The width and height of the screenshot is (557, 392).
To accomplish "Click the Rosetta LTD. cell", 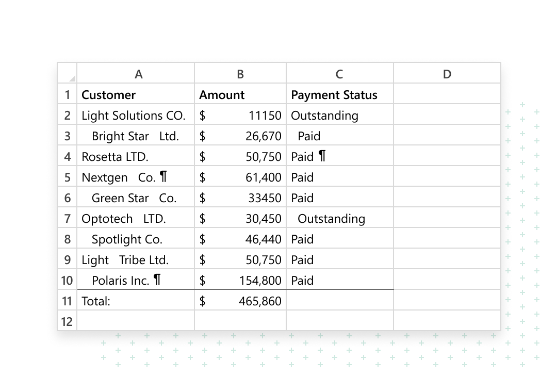I will [x=136, y=157].
